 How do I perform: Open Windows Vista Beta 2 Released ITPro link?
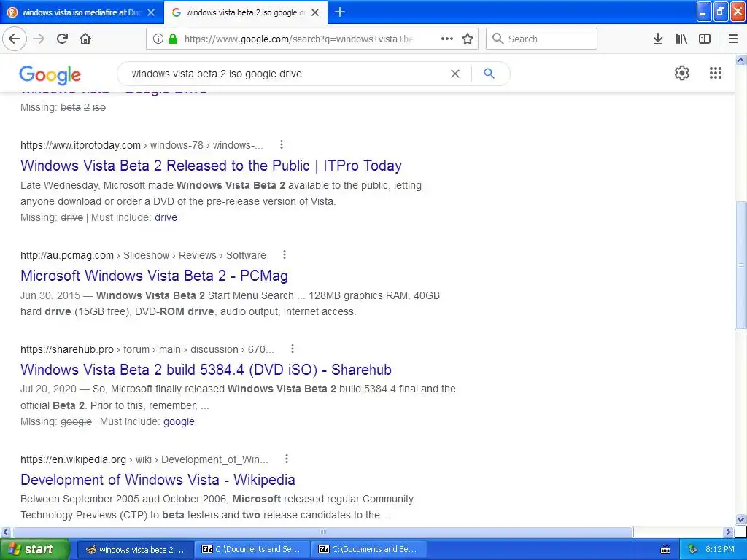211,166
